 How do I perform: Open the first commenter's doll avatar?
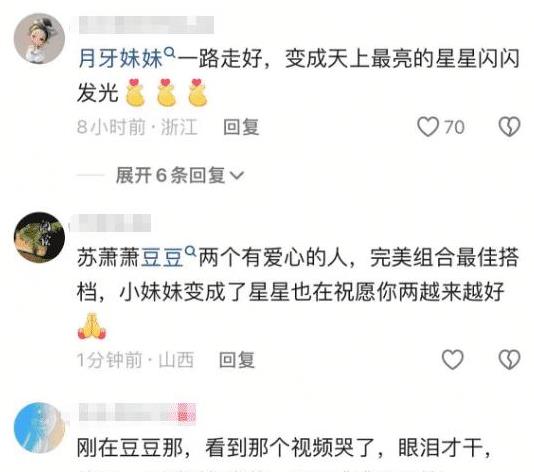[x=39, y=38]
